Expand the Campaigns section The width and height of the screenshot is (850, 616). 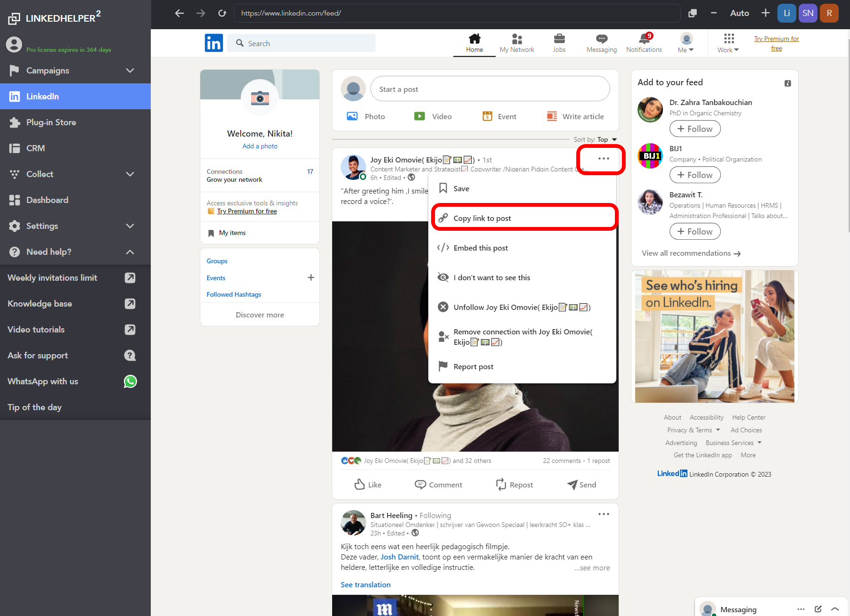(130, 71)
